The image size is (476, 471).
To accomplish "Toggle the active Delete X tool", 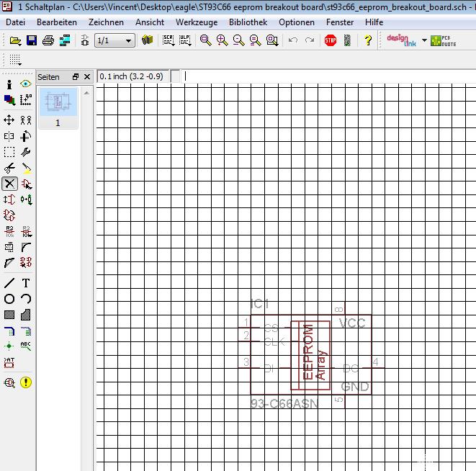I will tap(9, 184).
